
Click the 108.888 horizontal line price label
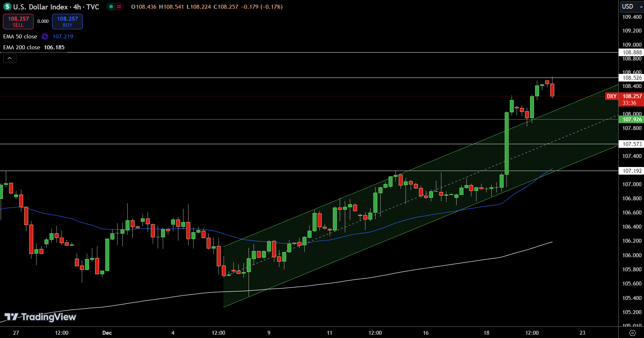632,53
